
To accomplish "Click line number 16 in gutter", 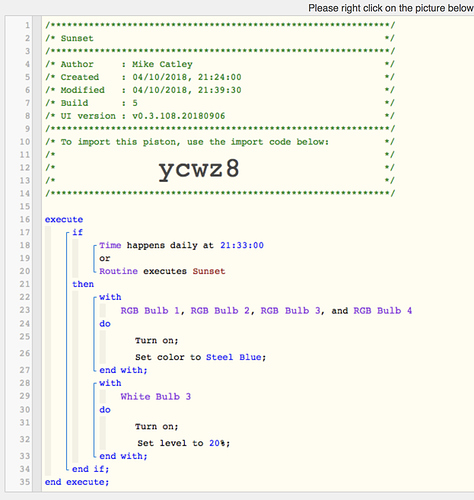I will (x=25, y=219).
